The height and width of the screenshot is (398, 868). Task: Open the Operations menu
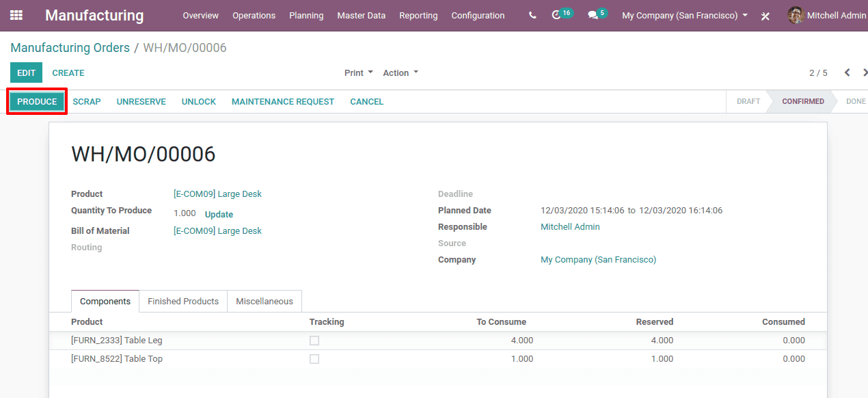click(x=254, y=15)
